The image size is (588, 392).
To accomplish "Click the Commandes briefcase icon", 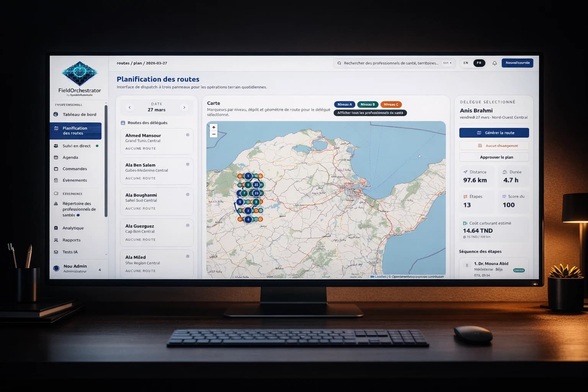I will [56, 169].
